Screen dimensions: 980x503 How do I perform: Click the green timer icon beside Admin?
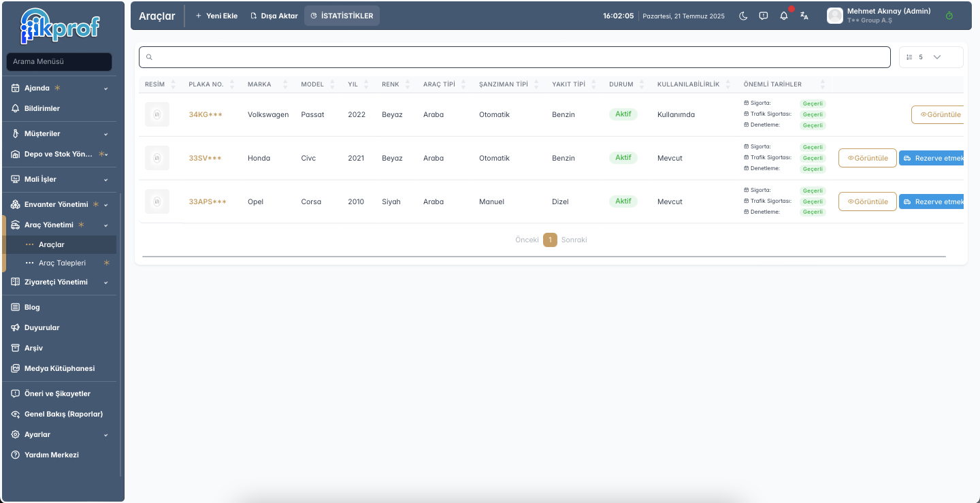[949, 16]
